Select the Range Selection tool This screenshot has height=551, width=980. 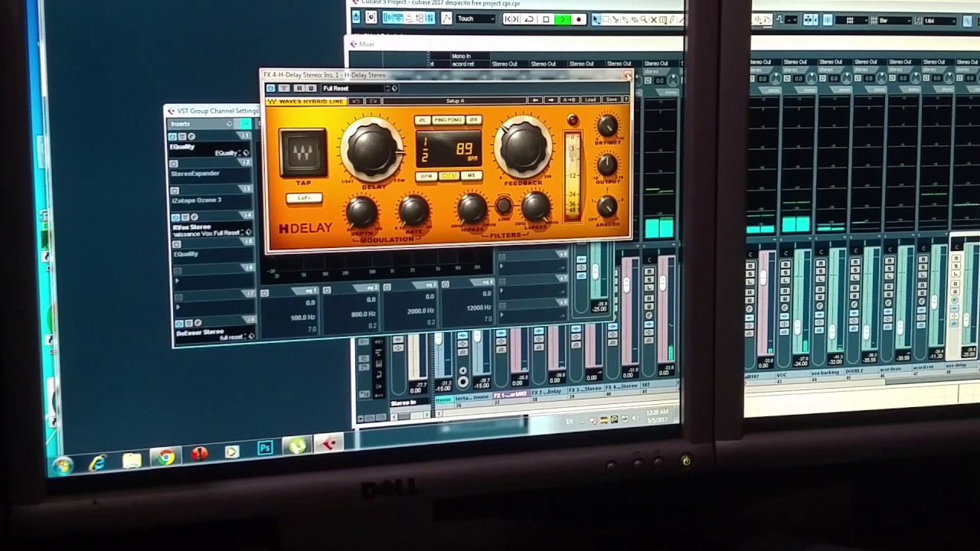point(606,19)
